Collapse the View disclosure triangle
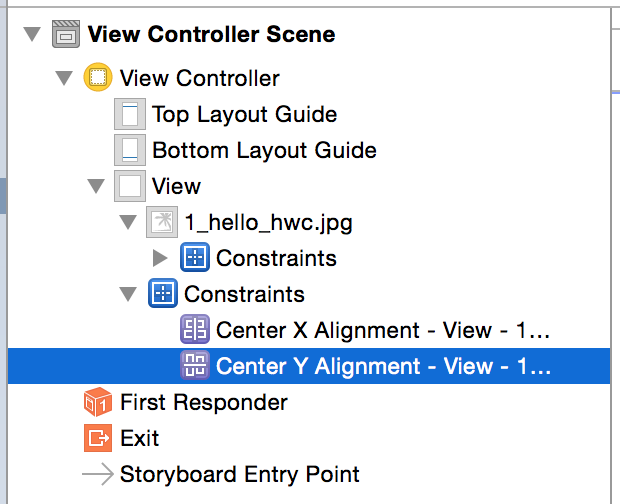The height and width of the screenshot is (504, 620). 96,186
